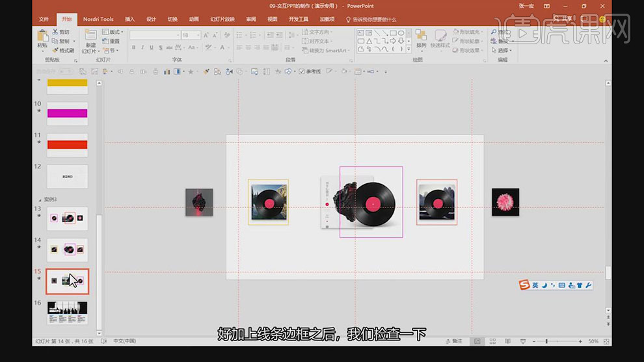Toggle Bold formatting button

[133, 47]
